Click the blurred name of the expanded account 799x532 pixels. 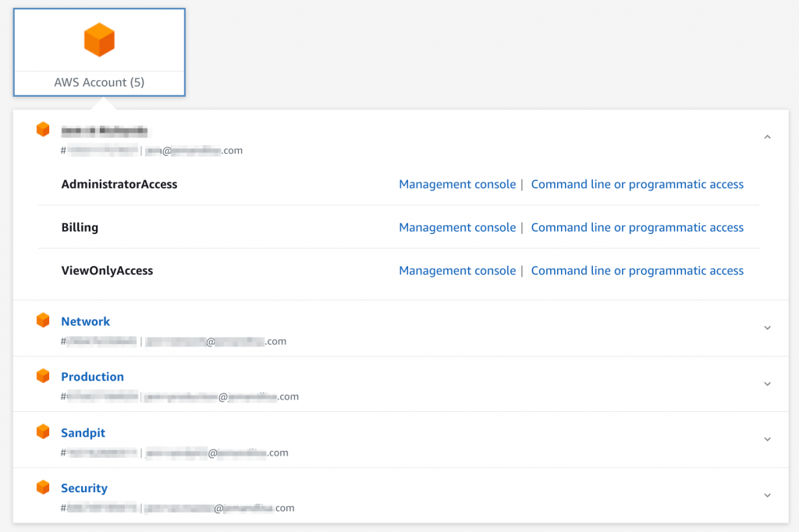coord(105,131)
